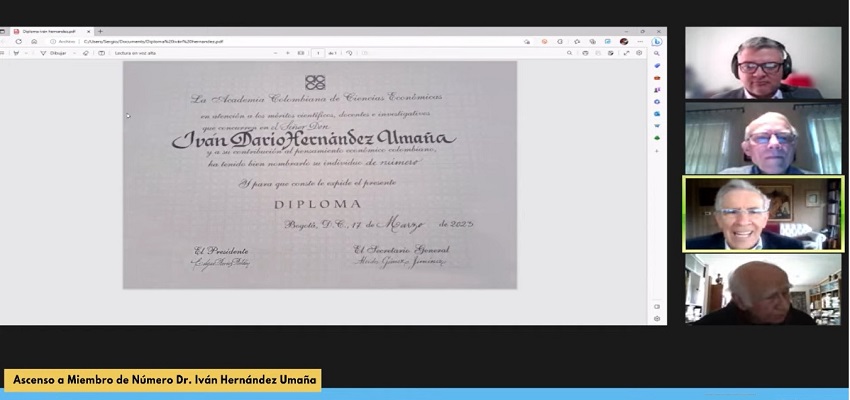The height and width of the screenshot is (400, 850).
Task: Click the PDF page number field
Action: pos(318,53)
